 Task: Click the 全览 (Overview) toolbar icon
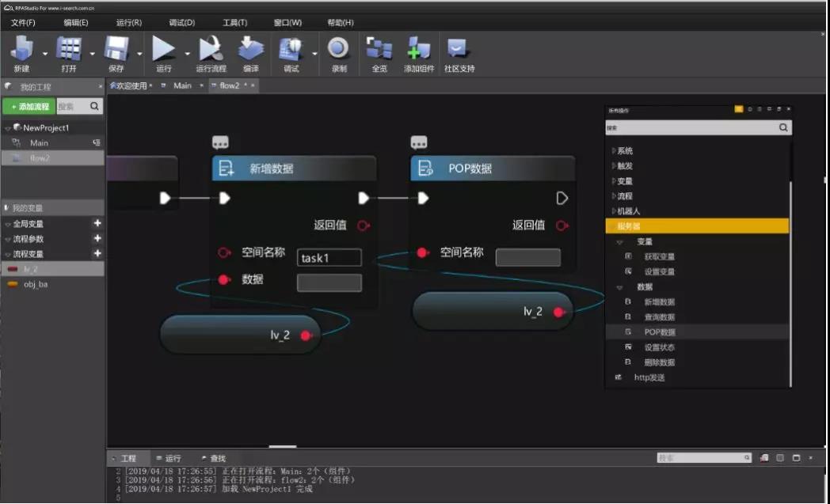[x=379, y=49]
